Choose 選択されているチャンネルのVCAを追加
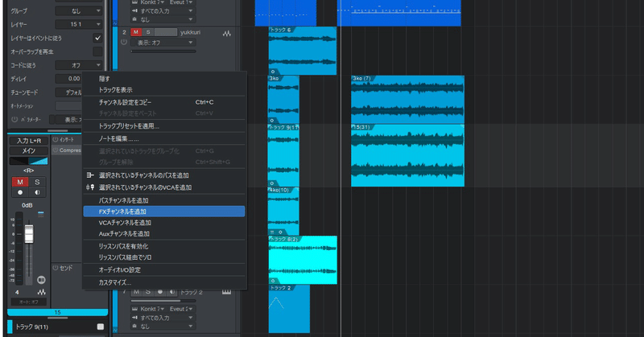Viewport: 644px width, 337px height. tap(164, 187)
